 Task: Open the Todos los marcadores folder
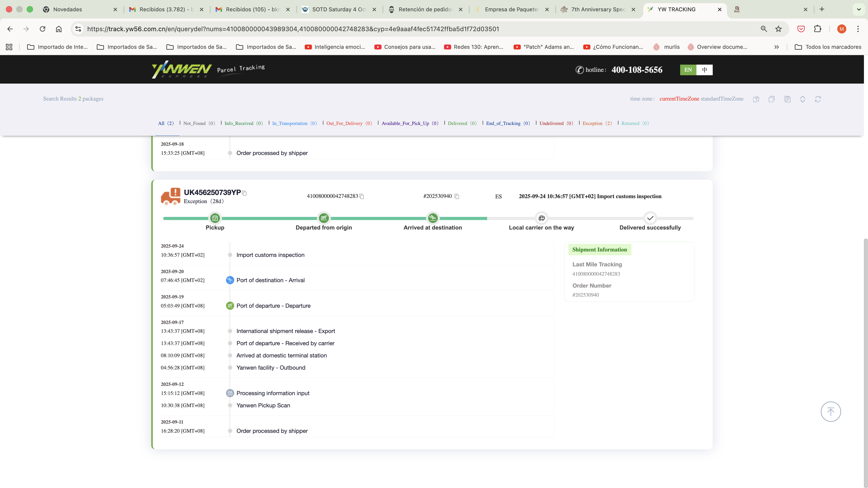pyautogui.click(x=828, y=47)
